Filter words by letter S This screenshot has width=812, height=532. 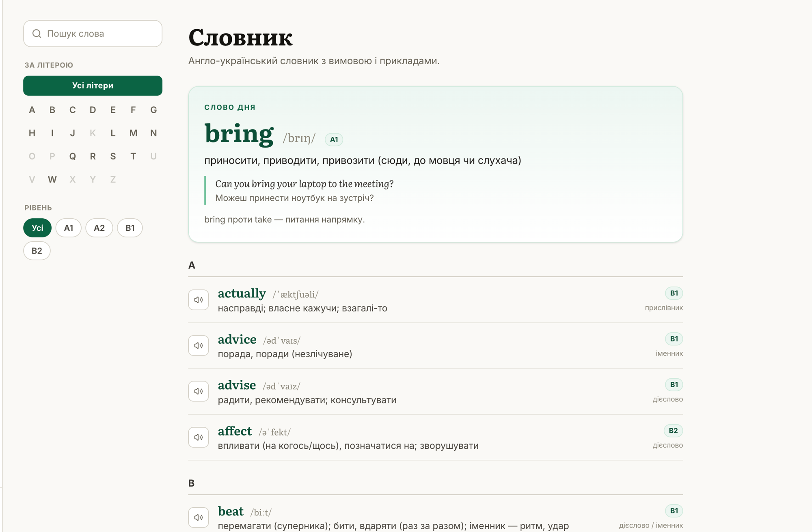point(113,156)
